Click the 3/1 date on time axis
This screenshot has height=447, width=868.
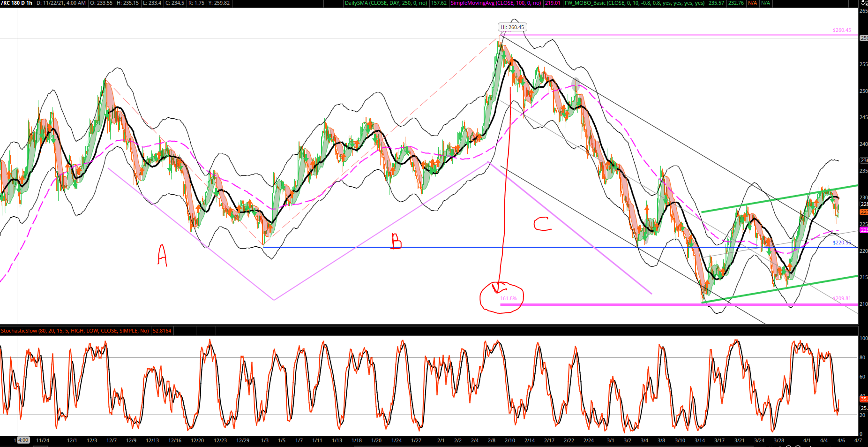[611, 440]
